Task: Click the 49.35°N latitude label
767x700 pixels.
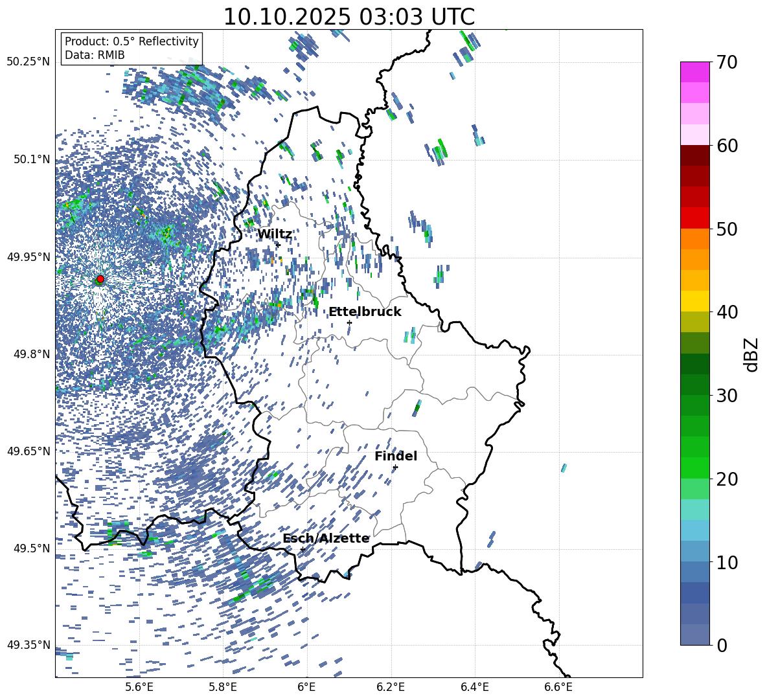Action: click(29, 645)
